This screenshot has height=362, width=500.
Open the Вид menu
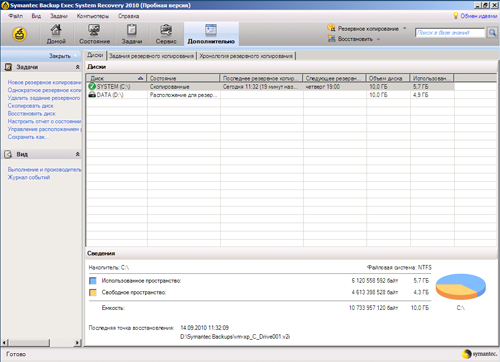pos(36,16)
